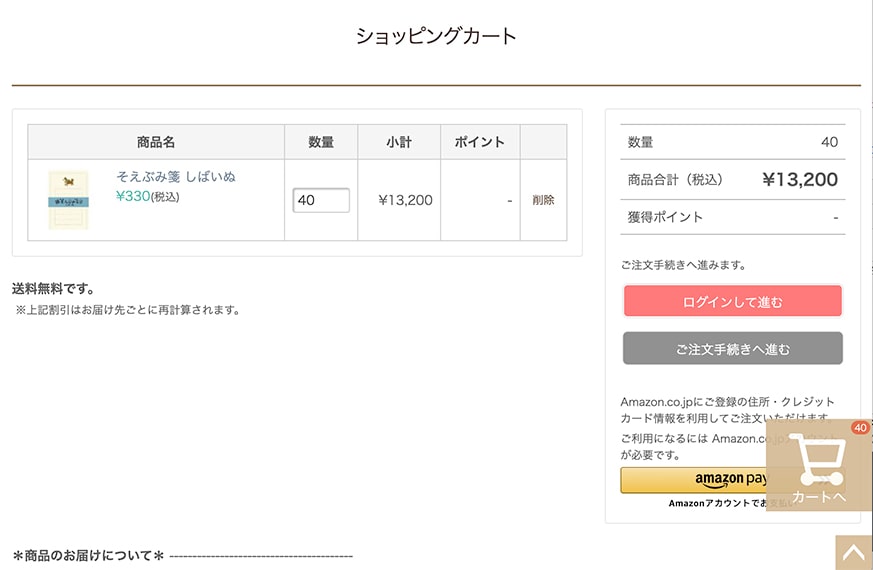Click the ＊商品のお届けについて＊ section heading
Viewport: 873px width, 570px height.
pyautogui.click(x=88, y=555)
